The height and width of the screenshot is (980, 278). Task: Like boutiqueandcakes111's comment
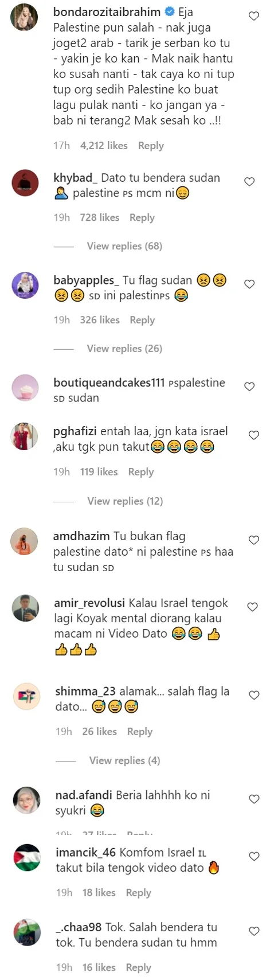point(249,386)
